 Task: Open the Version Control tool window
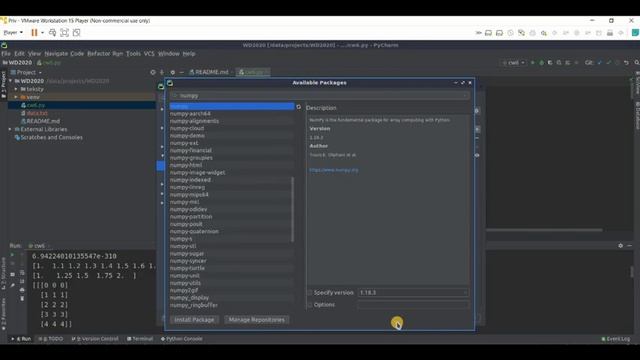[x=95, y=339]
